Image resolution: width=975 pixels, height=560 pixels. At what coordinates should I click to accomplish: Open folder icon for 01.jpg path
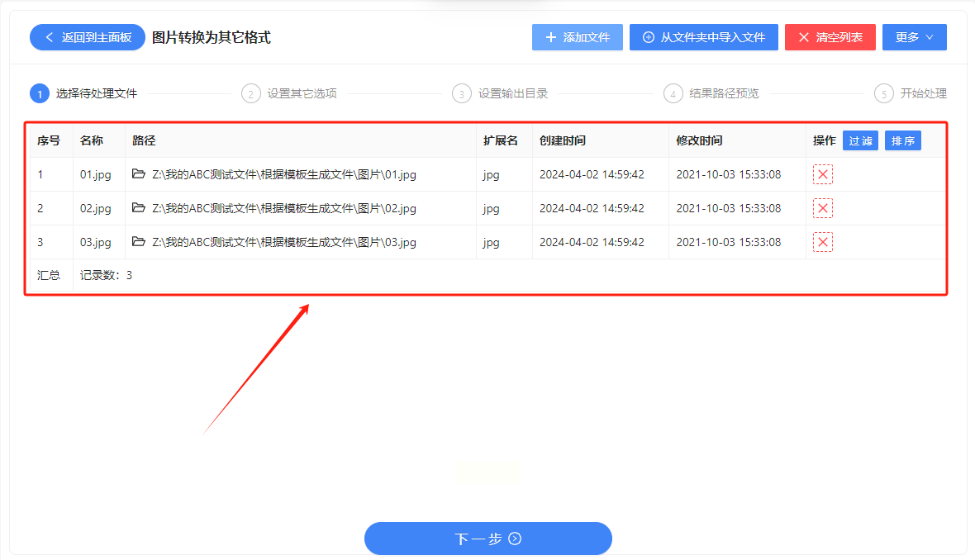pos(139,174)
